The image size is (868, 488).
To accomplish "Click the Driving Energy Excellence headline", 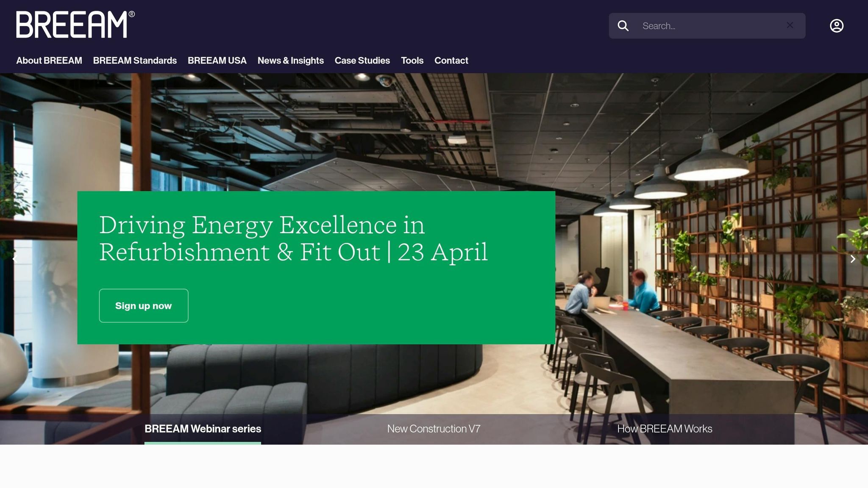I will coord(293,238).
